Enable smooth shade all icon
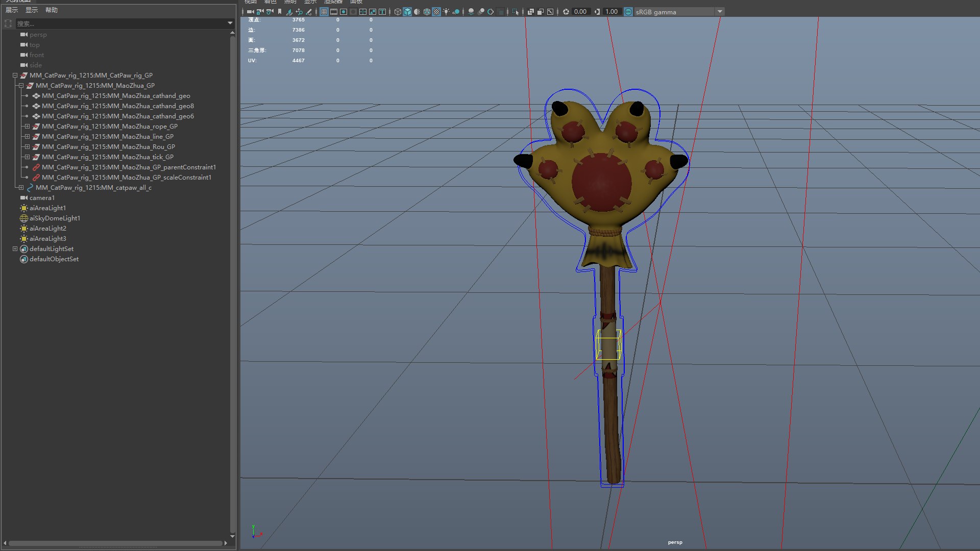Image resolution: width=980 pixels, height=551 pixels. [407, 12]
